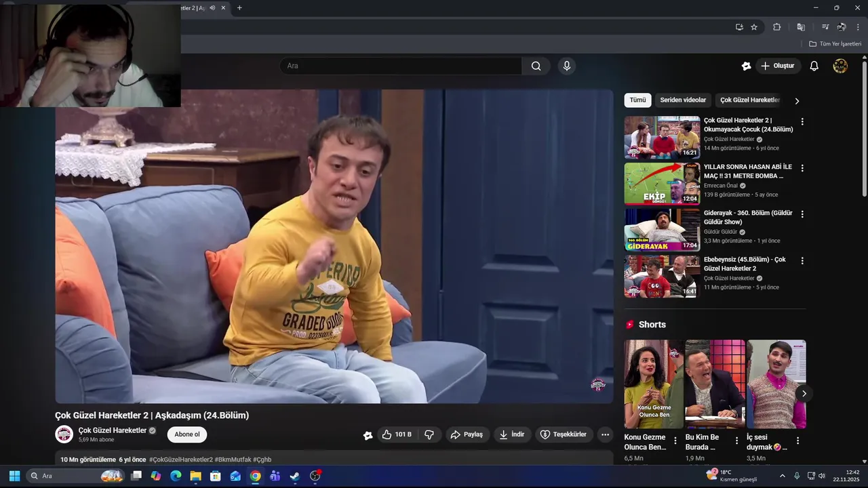The height and width of the screenshot is (488, 868).
Task: Click the sparkle icon left of like button
Action: 368,435
